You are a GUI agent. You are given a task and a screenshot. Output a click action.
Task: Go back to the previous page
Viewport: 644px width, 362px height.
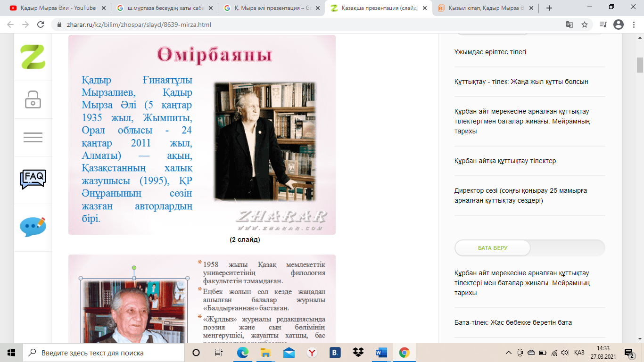[x=11, y=25]
